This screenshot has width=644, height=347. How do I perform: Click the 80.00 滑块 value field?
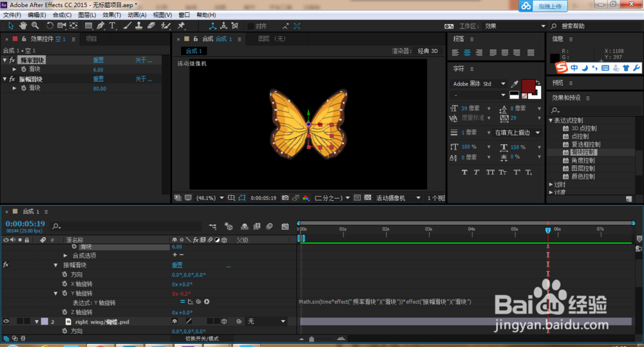[x=99, y=88]
